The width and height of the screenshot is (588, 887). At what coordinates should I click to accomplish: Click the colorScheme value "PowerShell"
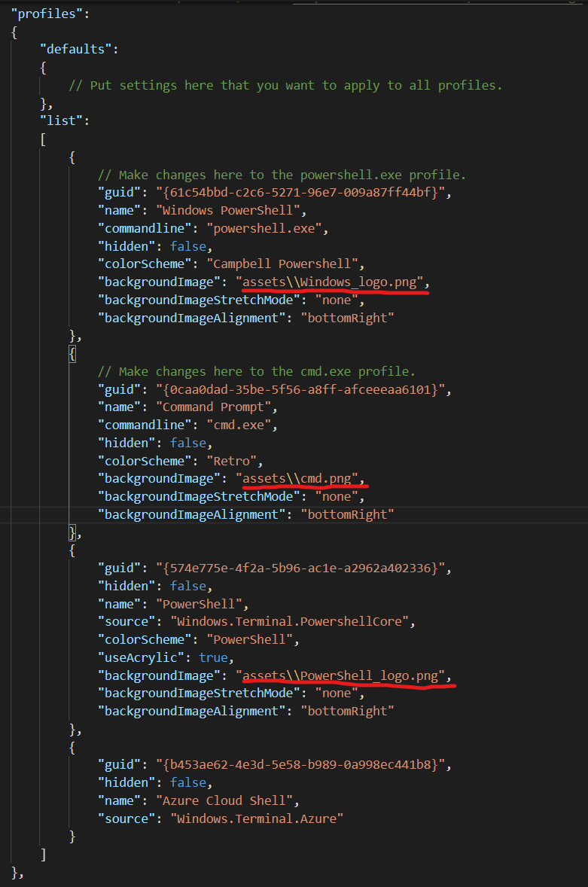coord(249,640)
